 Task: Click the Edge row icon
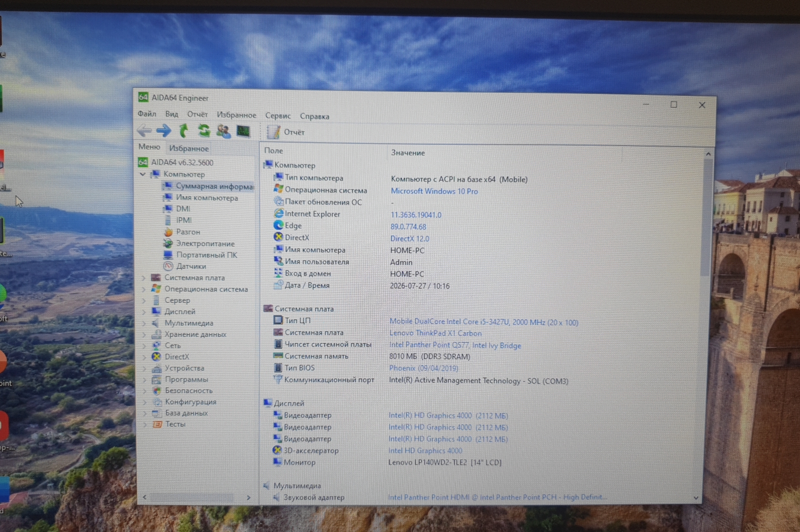click(279, 225)
